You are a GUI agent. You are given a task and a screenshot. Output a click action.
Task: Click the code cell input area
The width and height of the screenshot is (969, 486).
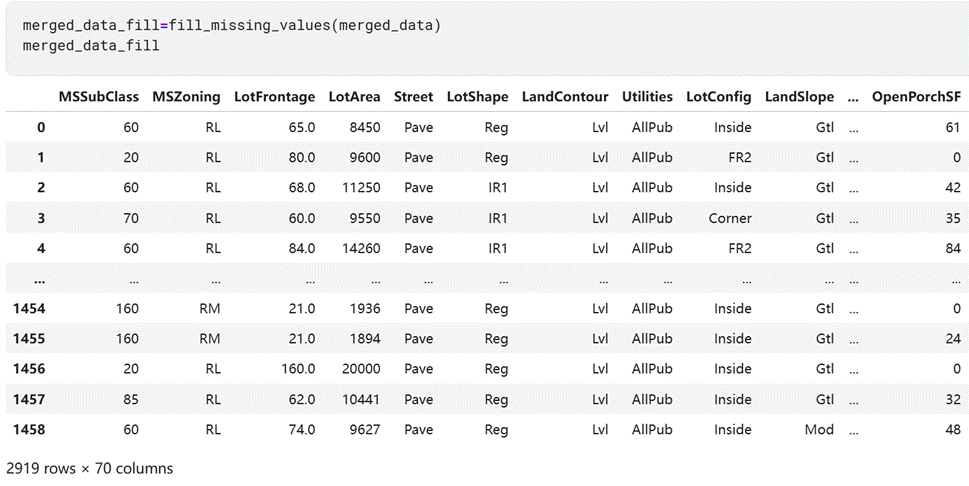pos(488,39)
